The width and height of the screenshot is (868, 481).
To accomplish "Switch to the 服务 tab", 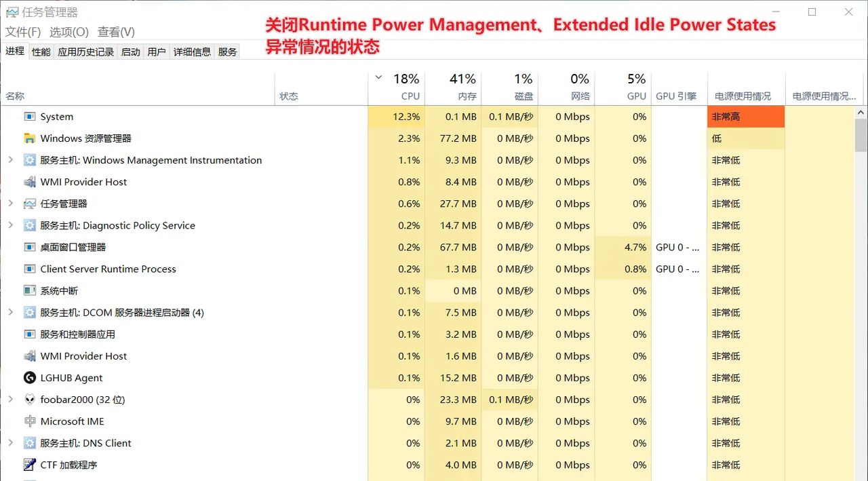I will pyautogui.click(x=227, y=51).
